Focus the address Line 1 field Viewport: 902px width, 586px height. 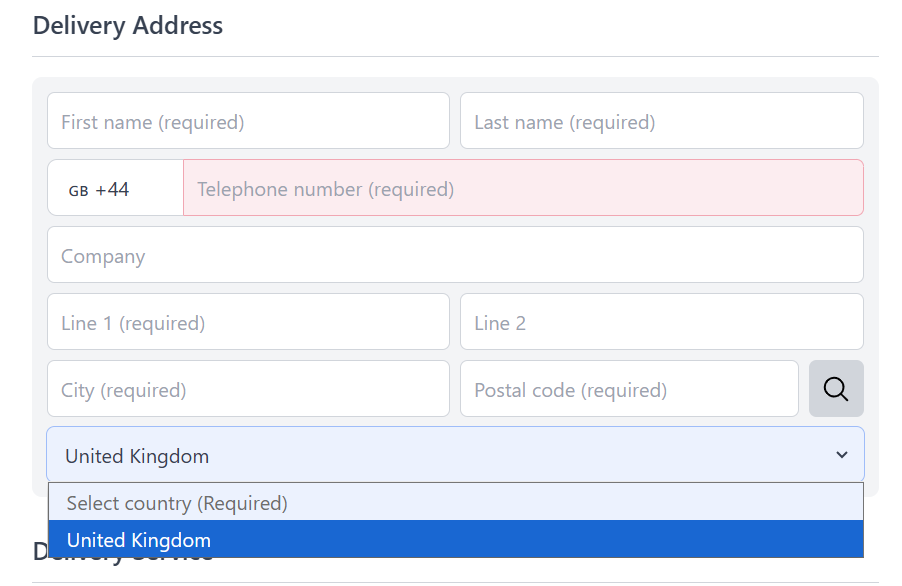[248, 323]
